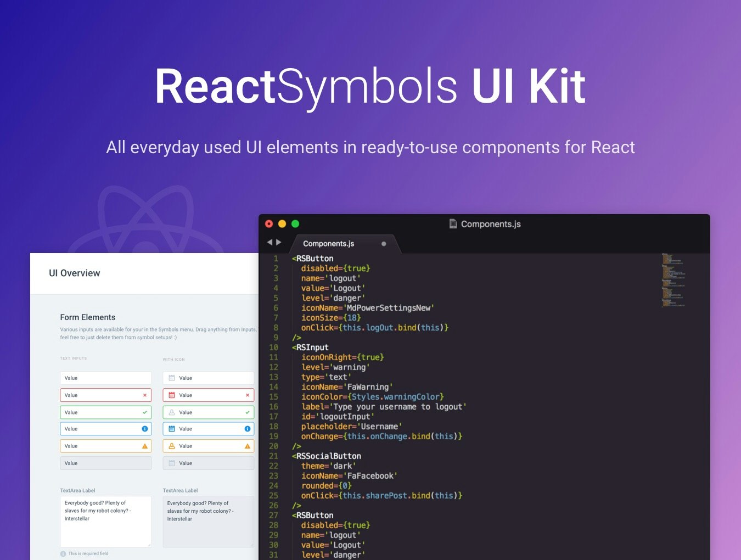
Task: Click the 'Form Elements' section title
Action: (x=87, y=317)
